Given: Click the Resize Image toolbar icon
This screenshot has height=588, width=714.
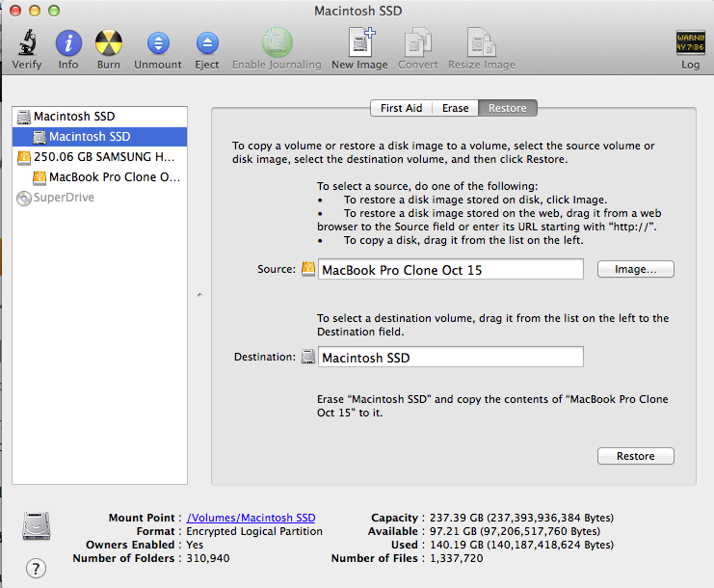Looking at the screenshot, I should (x=481, y=41).
